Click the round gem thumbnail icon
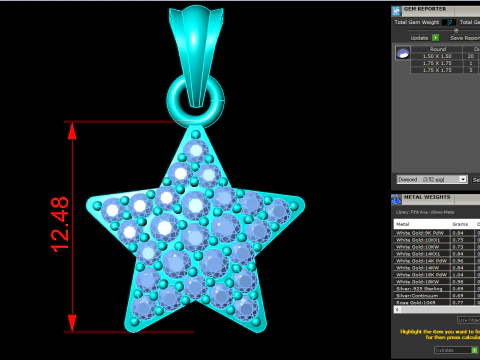The height and width of the screenshot is (360, 480). click(403, 53)
